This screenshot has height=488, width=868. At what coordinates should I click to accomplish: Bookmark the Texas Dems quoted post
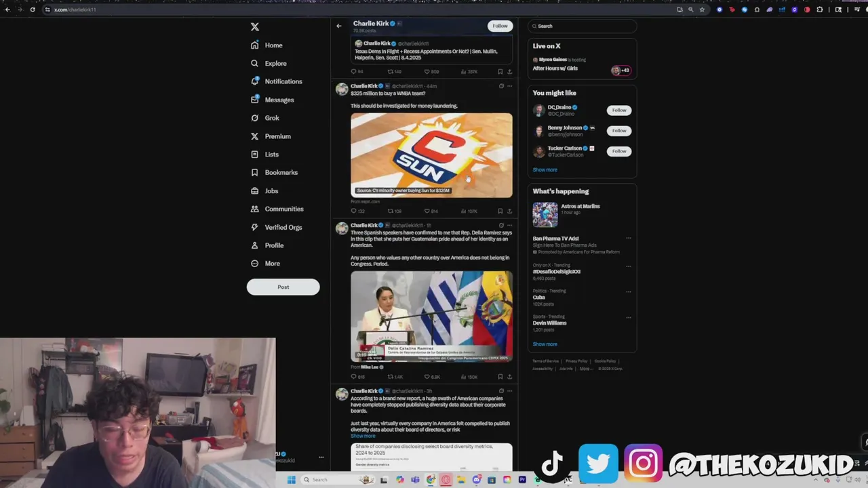coord(500,71)
